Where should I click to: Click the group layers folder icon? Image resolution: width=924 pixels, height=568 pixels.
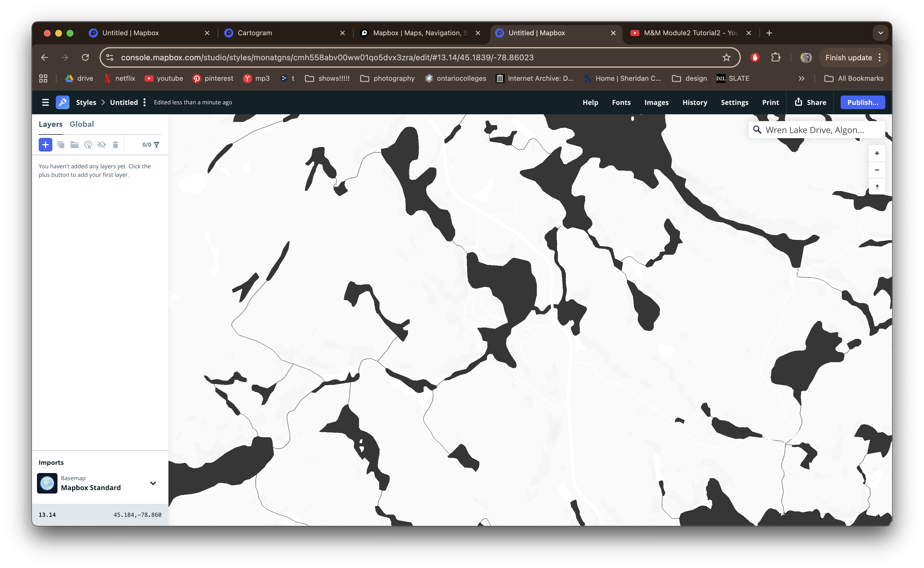pos(75,145)
